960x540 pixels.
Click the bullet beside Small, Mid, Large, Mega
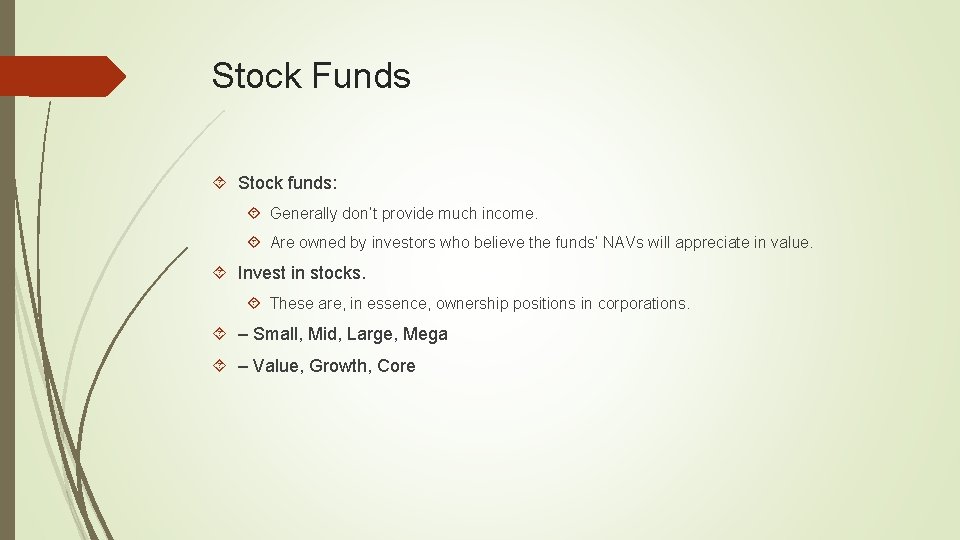221,334
